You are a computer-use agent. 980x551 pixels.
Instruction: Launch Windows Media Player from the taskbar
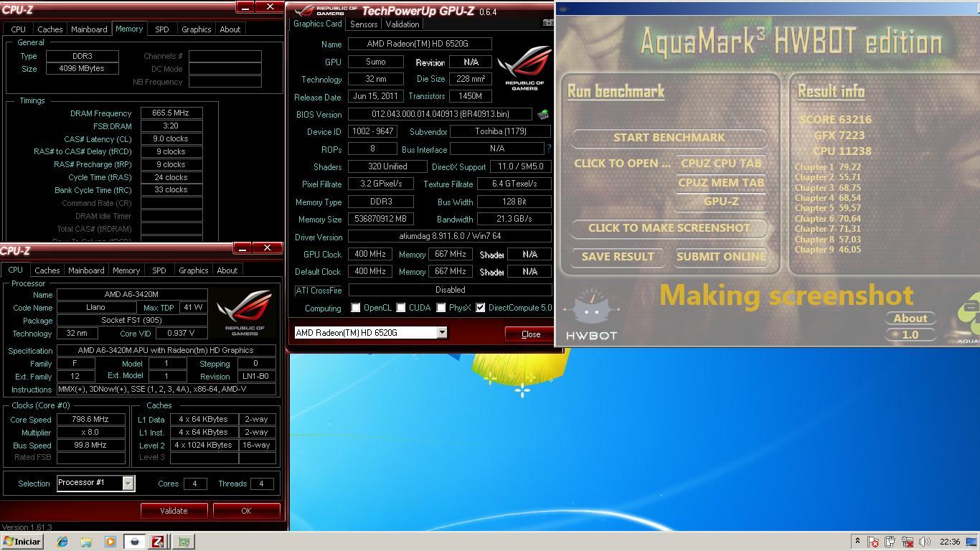click(x=110, y=542)
